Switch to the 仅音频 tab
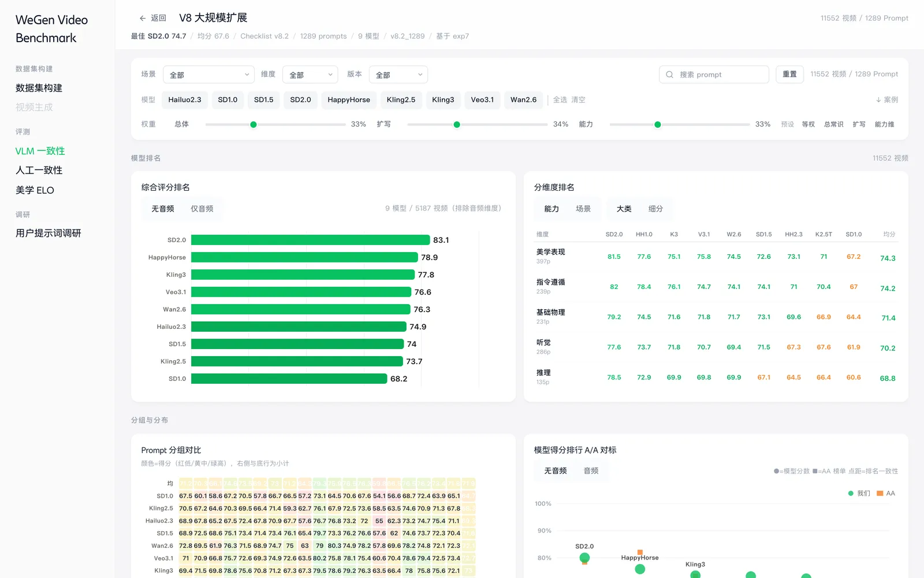This screenshot has width=924, height=578. click(202, 209)
